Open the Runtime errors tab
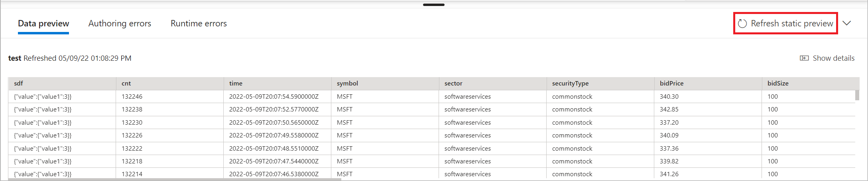The width and height of the screenshot is (868, 181). 199,24
